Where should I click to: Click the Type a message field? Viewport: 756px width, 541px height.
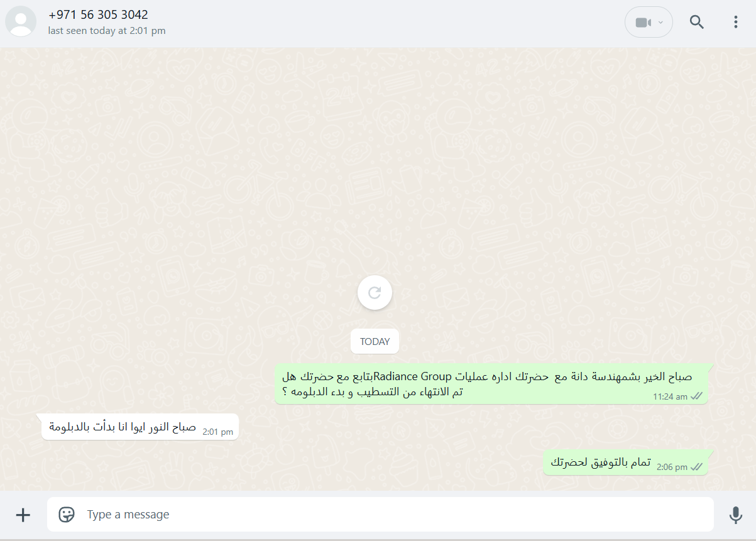380,515
